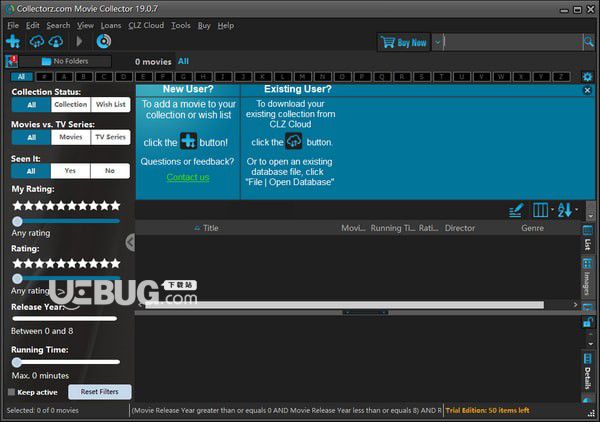This screenshot has width=600, height=422.
Task: Click the download from CLZ Cloud icon
Action: [x=37, y=41]
